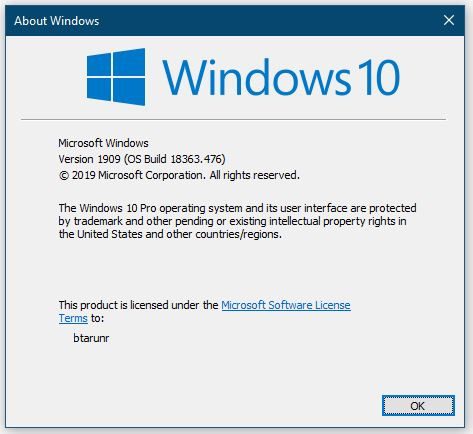Click the Terms link text
The width and height of the screenshot is (473, 434).
[x=73, y=318]
